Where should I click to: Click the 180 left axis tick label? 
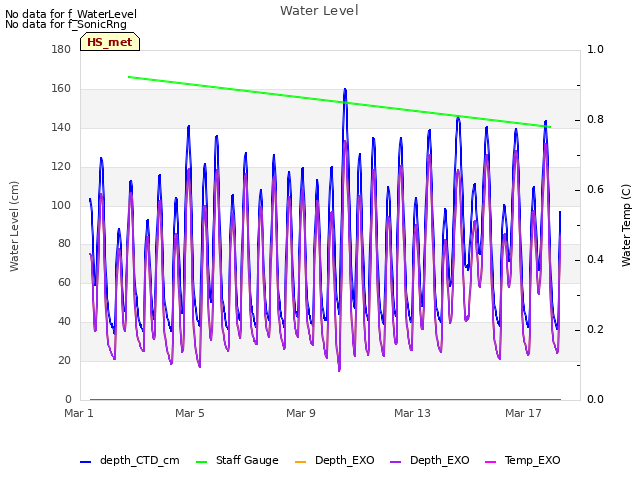coord(61,49)
